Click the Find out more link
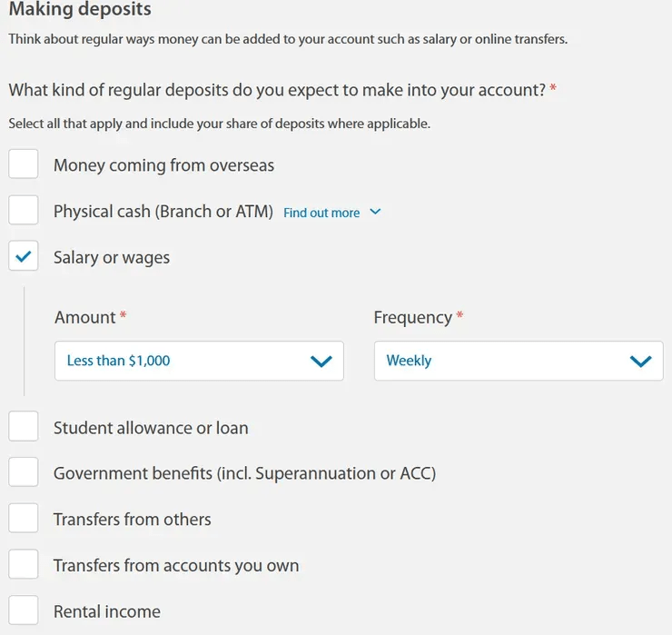672x635 pixels. pos(321,213)
